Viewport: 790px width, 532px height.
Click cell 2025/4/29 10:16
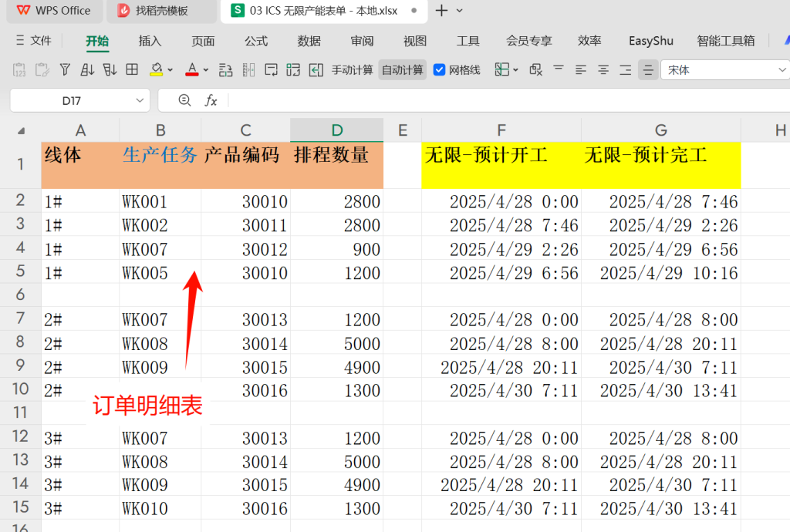point(661,273)
